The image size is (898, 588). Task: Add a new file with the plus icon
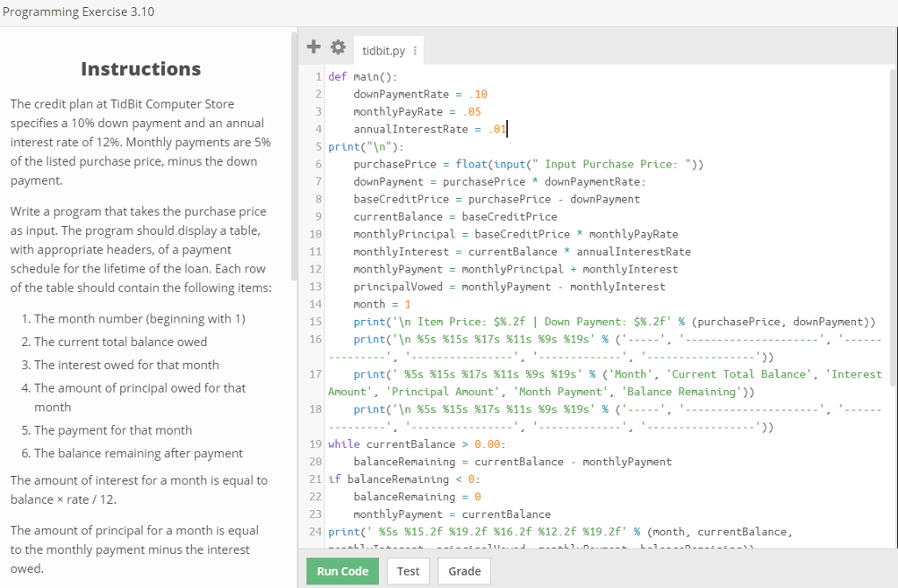tap(313, 46)
